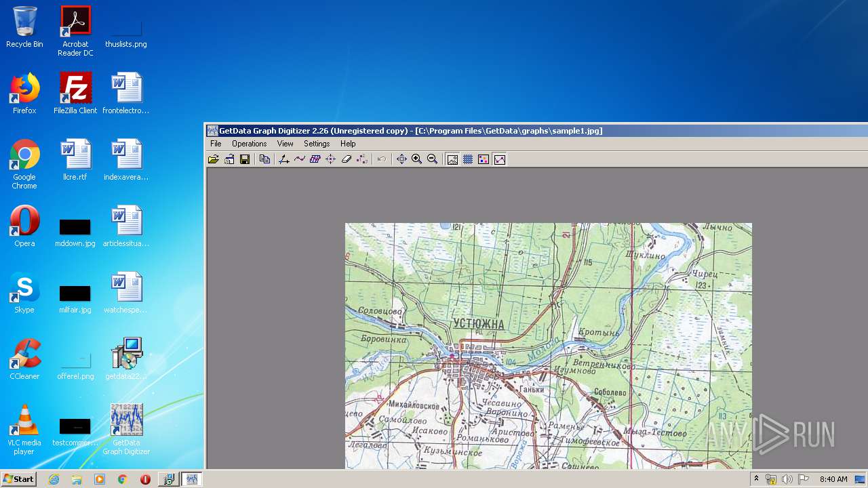Select the pan image tool

tap(401, 159)
